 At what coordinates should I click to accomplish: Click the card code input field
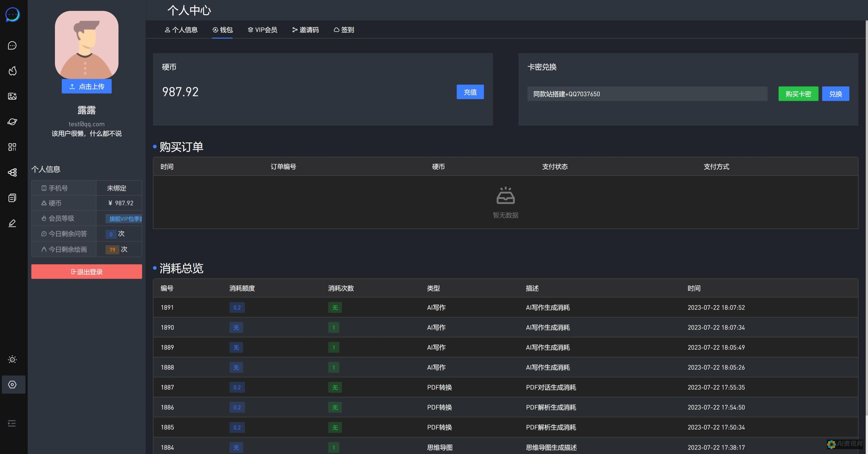coord(647,94)
